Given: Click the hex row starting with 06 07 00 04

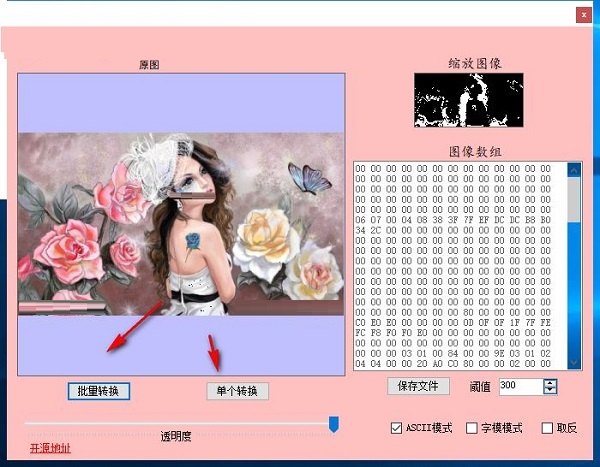Looking at the screenshot, I should click(x=453, y=220).
